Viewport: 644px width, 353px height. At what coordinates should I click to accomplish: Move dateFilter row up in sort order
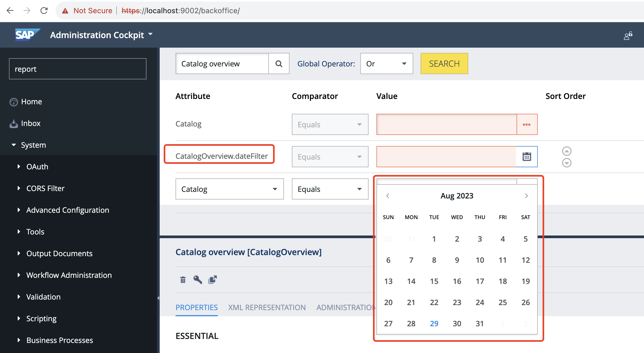coord(567,151)
